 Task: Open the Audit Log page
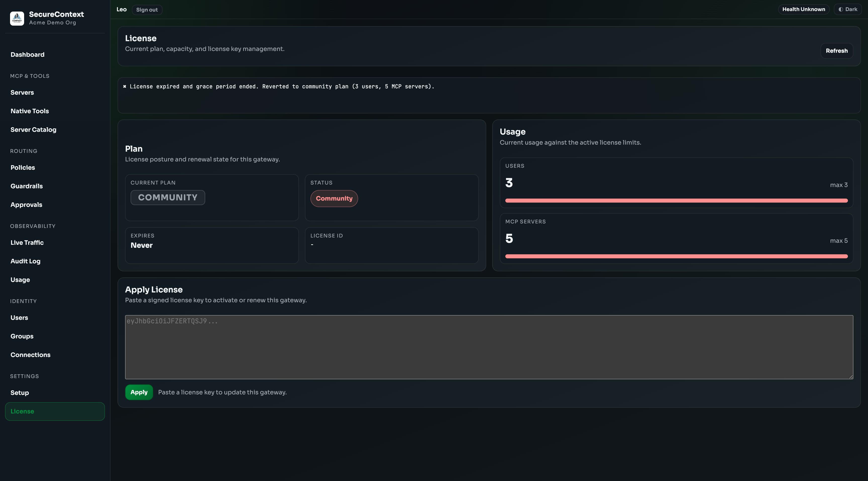tap(25, 261)
